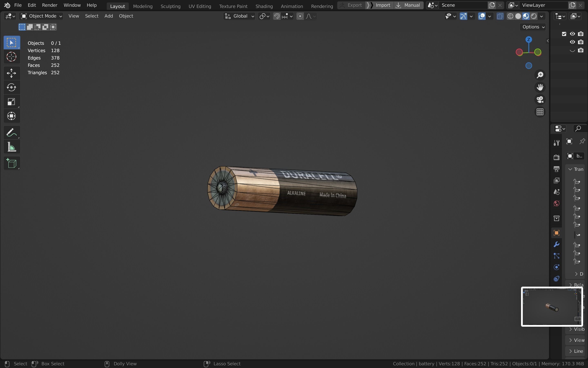Open the Output properties tab
Image resolution: width=588 pixels, height=368 pixels.
click(x=556, y=169)
